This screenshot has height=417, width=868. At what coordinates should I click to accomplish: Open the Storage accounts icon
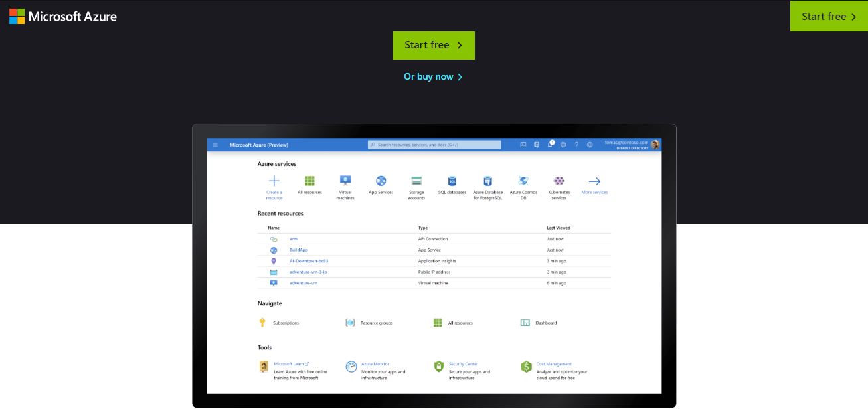pos(416,181)
